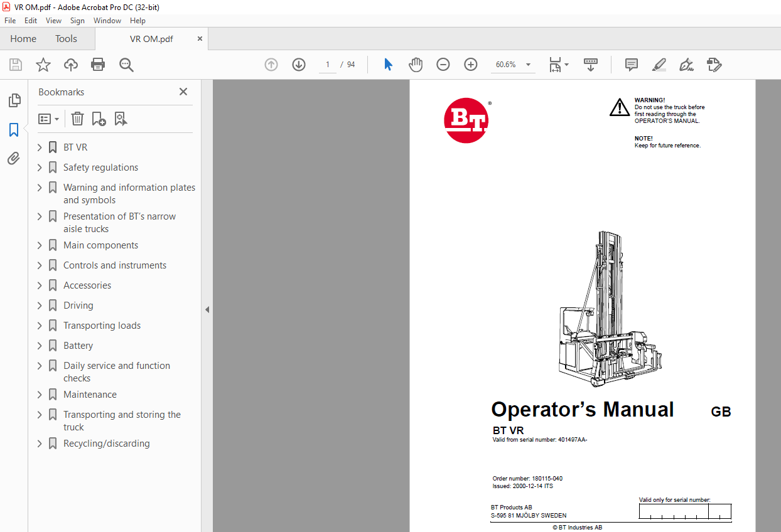The width and height of the screenshot is (781, 532).
Task: Jump to Daily service and function checks
Action: (117, 372)
